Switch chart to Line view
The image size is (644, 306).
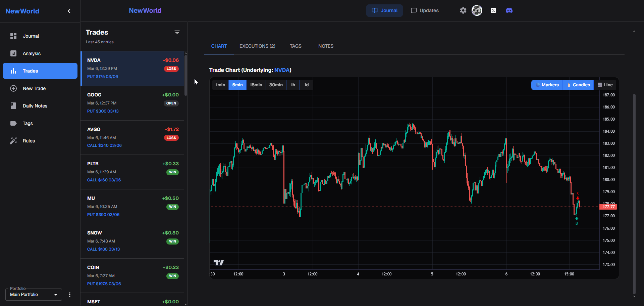pyautogui.click(x=605, y=85)
